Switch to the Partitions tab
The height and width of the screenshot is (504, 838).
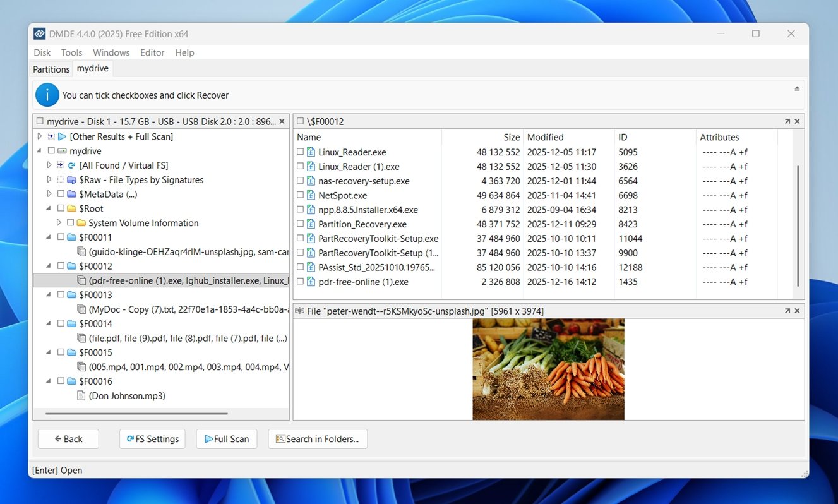click(51, 69)
